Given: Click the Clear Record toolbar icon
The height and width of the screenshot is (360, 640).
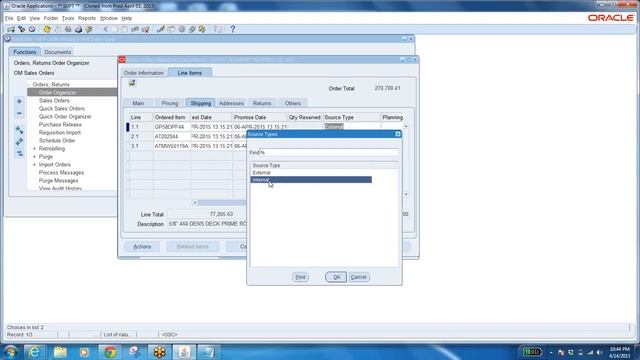Looking at the screenshot, I should coord(135,29).
